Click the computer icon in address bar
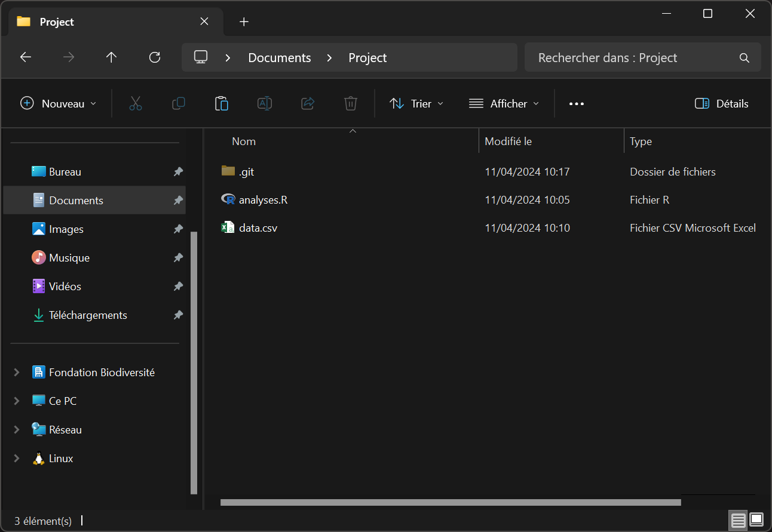 point(201,57)
